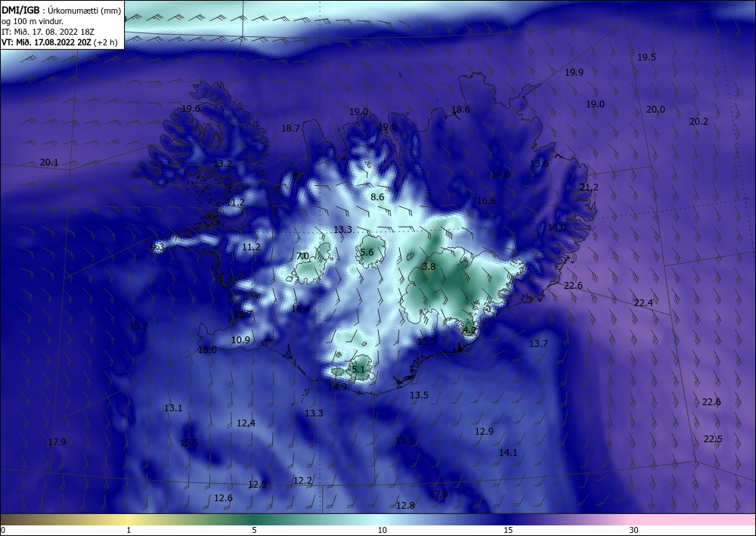The height and width of the screenshot is (536, 756).
Task: Click the 19.5 value on the map
Action: tap(646, 57)
